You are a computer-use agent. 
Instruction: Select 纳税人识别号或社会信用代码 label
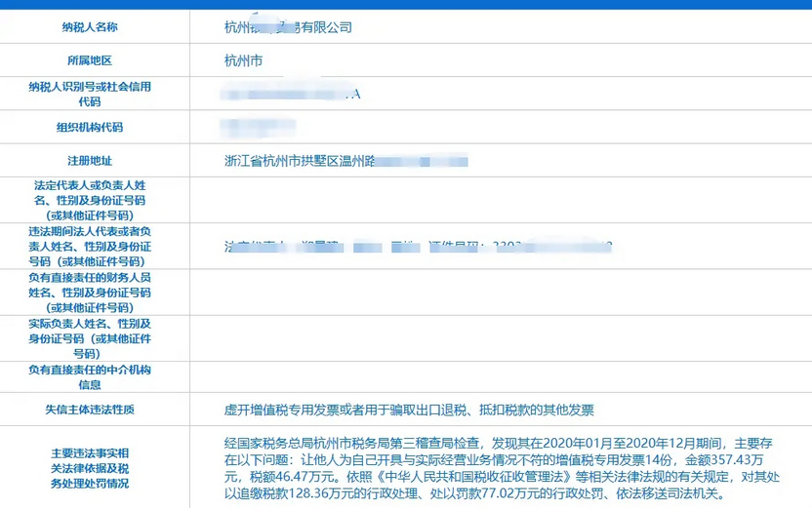[x=90, y=95]
